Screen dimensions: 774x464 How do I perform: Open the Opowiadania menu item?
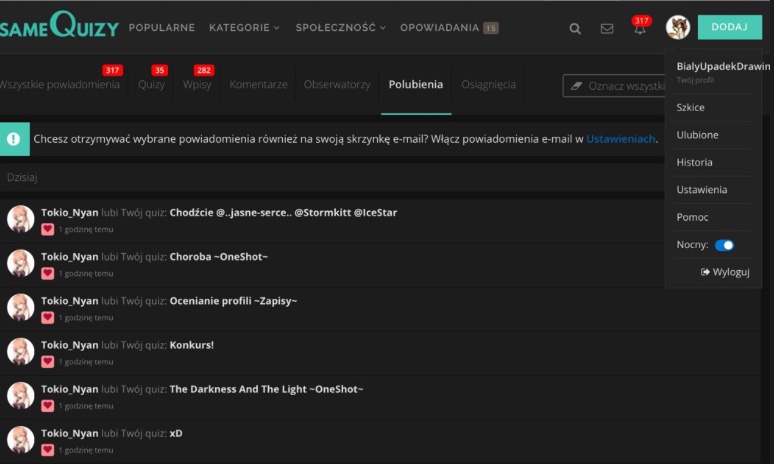440,28
